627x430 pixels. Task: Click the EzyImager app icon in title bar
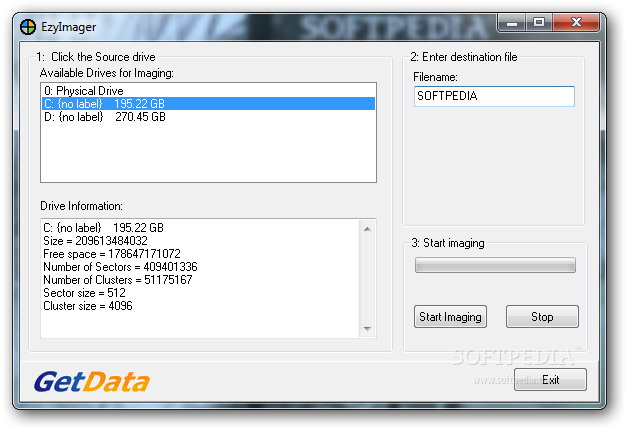(x=28, y=27)
